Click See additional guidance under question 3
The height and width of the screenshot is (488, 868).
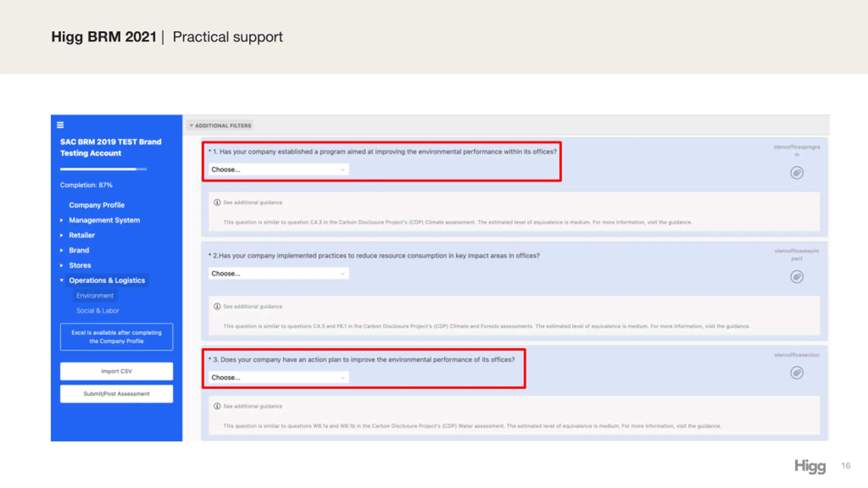(x=253, y=406)
